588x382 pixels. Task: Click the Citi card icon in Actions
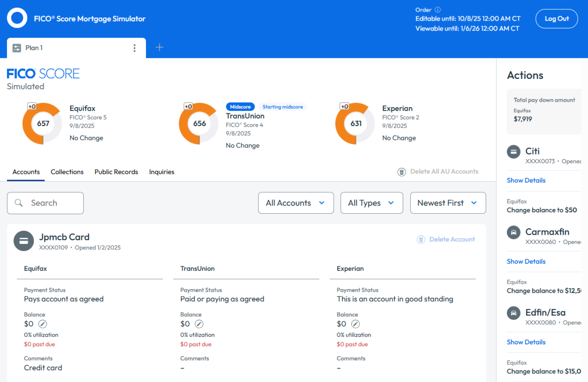514,152
